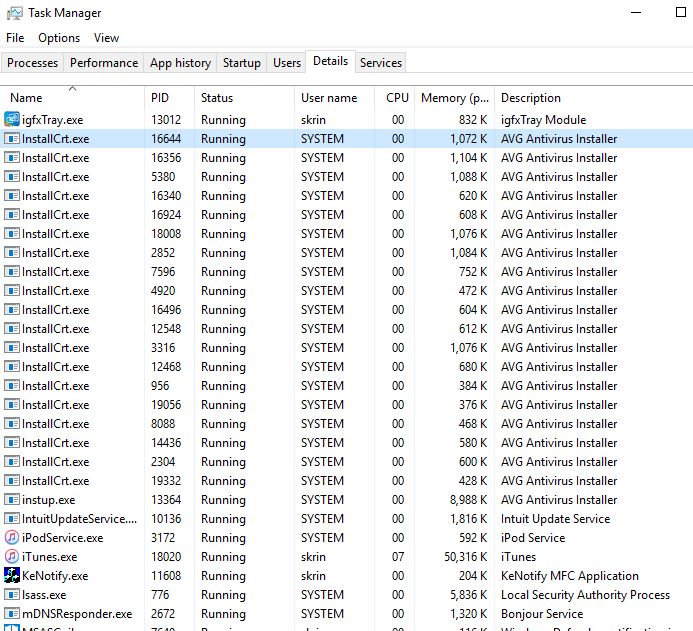Click the lsass.exe process icon
This screenshot has width=693, height=631.
[x=11, y=594]
